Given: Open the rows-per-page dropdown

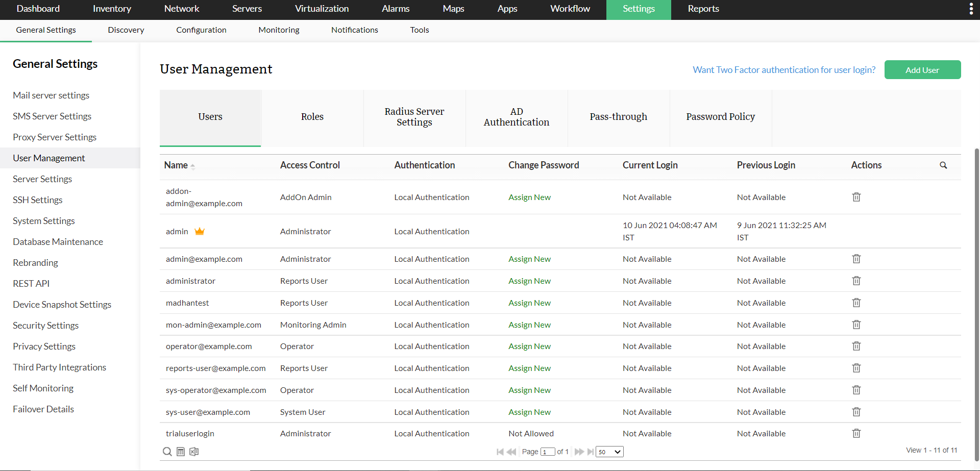Looking at the screenshot, I should (609, 452).
